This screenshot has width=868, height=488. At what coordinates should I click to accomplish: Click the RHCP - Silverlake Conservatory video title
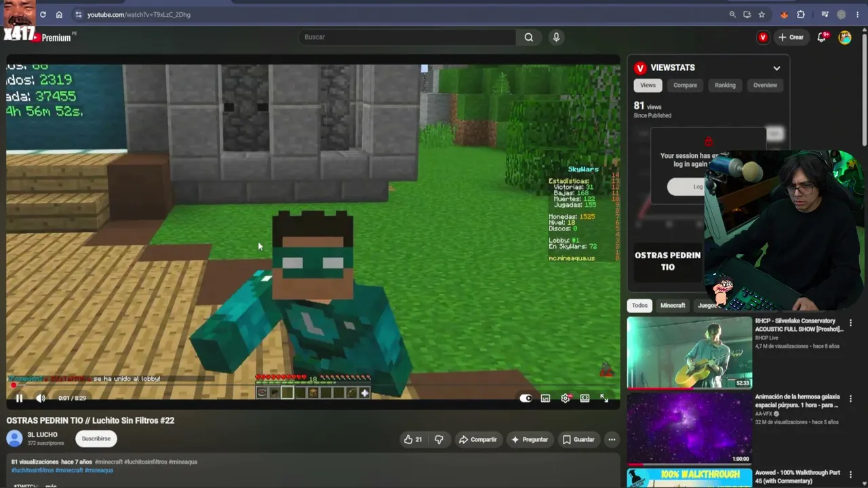pyautogui.click(x=799, y=325)
